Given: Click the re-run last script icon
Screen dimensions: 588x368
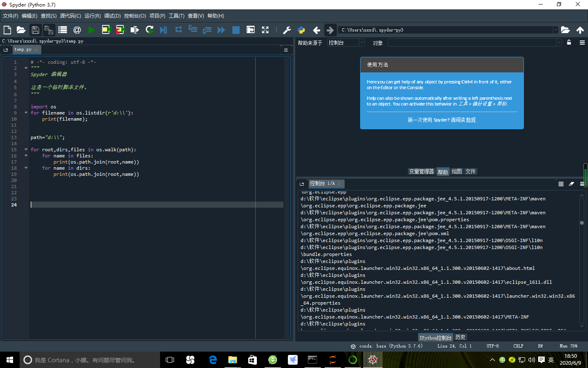Looking at the screenshot, I should [x=149, y=30].
